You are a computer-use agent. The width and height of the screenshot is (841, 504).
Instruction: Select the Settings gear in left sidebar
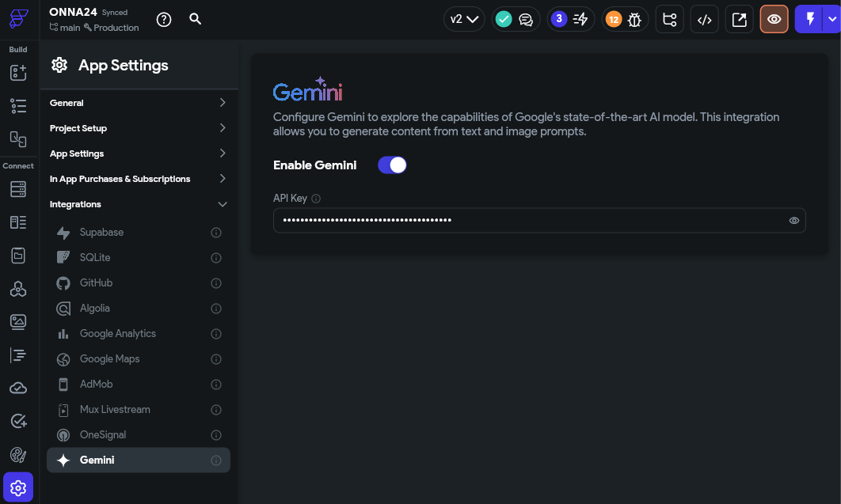pos(18,487)
